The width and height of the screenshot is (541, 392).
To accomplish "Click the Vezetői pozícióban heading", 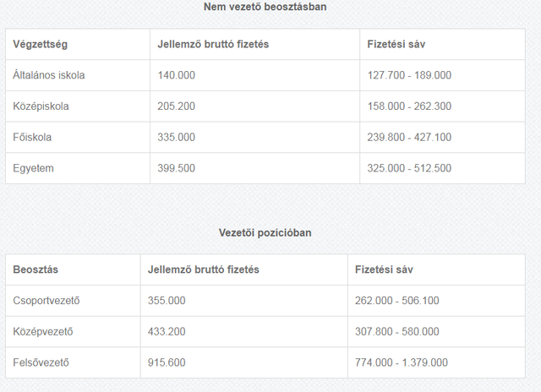I will (x=265, y=232).
